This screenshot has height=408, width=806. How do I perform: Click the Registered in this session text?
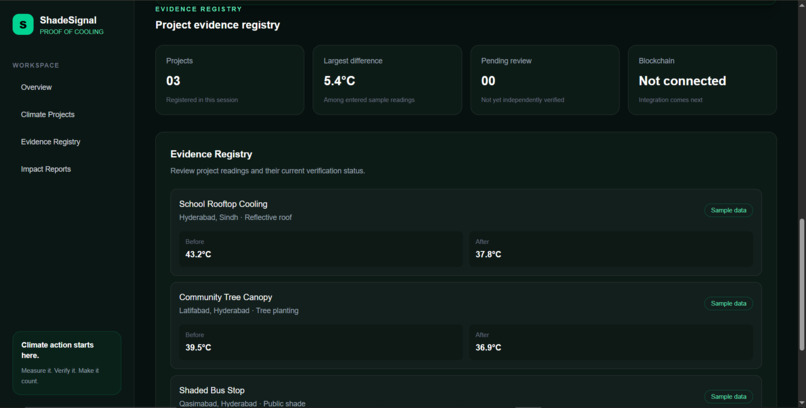tap(202, 100)
